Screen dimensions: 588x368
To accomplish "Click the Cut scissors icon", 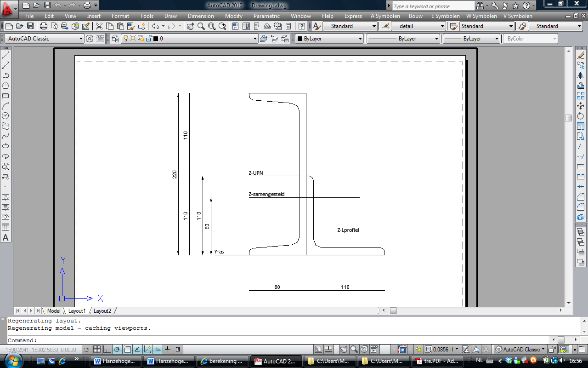I will pos(99,26).
